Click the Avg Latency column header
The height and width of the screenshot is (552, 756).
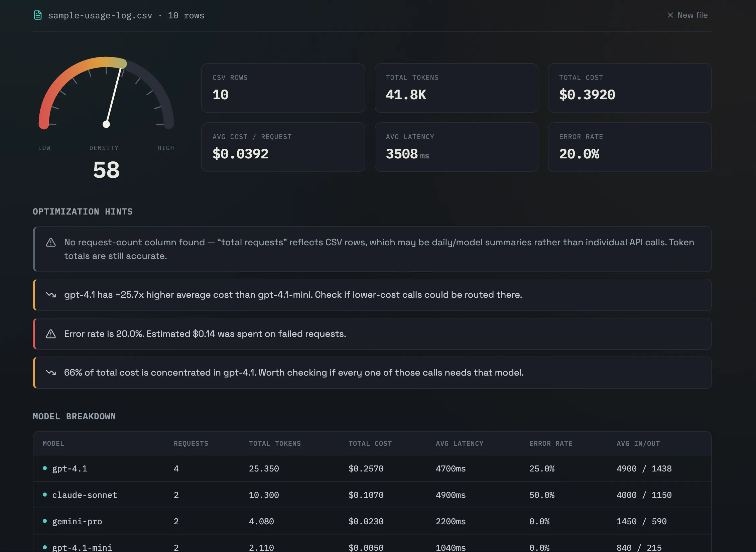coord(460,443)
